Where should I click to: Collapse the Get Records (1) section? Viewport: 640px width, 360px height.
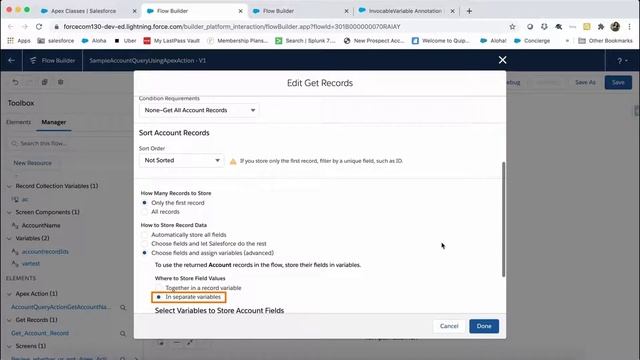pyautogui.click(x=9, y=320)
